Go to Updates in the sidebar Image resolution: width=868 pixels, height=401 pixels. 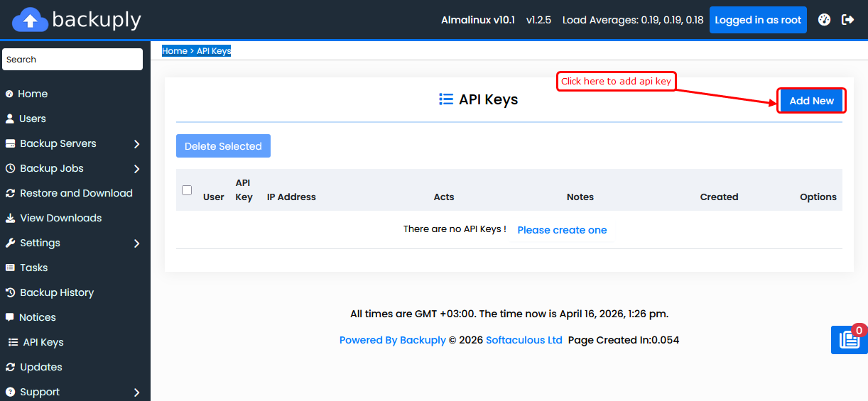click(40, 367)
